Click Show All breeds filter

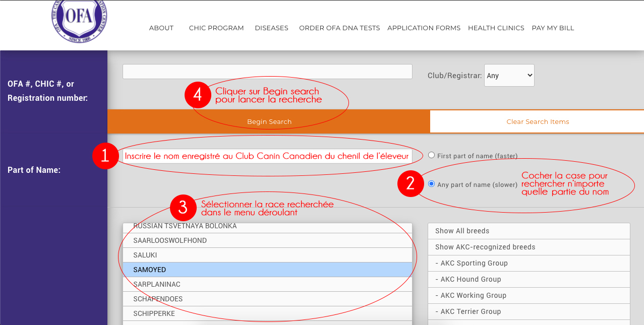529,231
